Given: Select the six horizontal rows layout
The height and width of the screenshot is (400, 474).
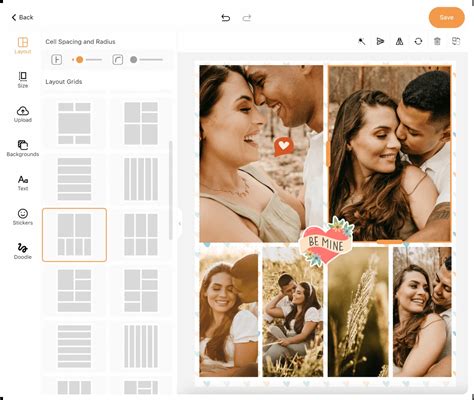Looking at the screenshot, I should (x=74, y=346).
